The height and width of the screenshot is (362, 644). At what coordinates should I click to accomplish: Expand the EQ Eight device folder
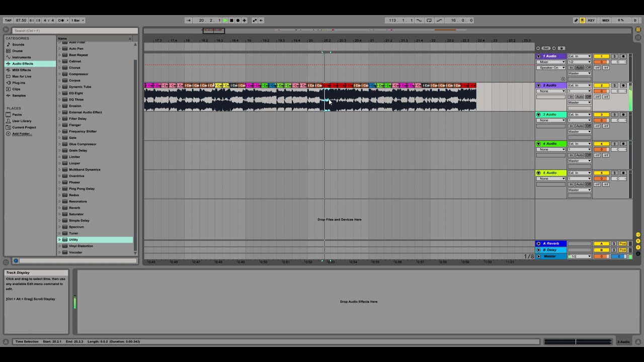pos(59,93)
